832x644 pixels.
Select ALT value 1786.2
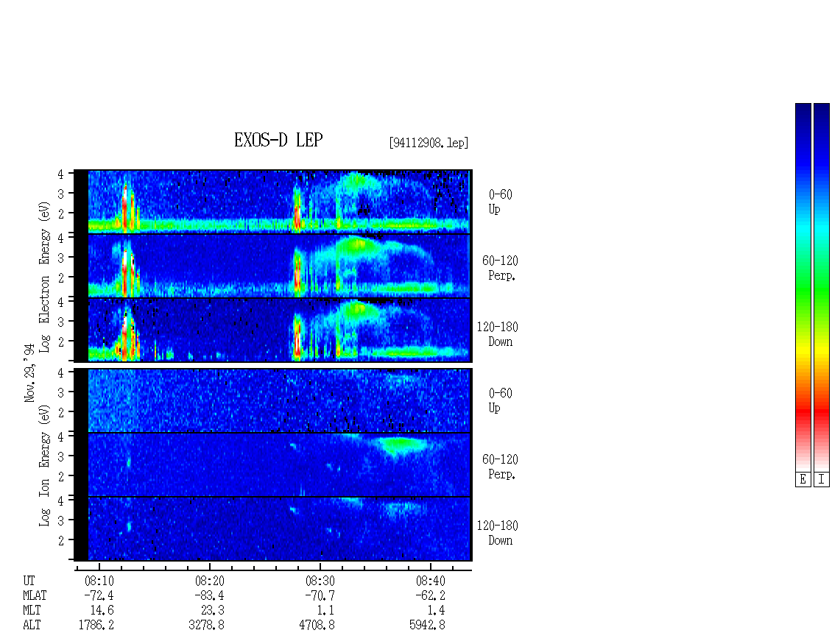[96, 625]
